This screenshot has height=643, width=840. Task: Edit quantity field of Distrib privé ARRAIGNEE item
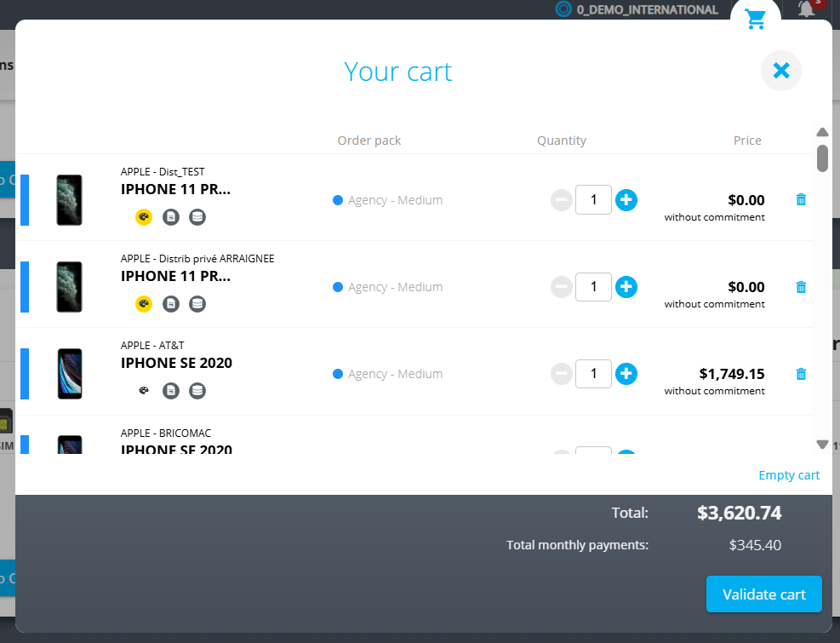(x=593, y=287)
